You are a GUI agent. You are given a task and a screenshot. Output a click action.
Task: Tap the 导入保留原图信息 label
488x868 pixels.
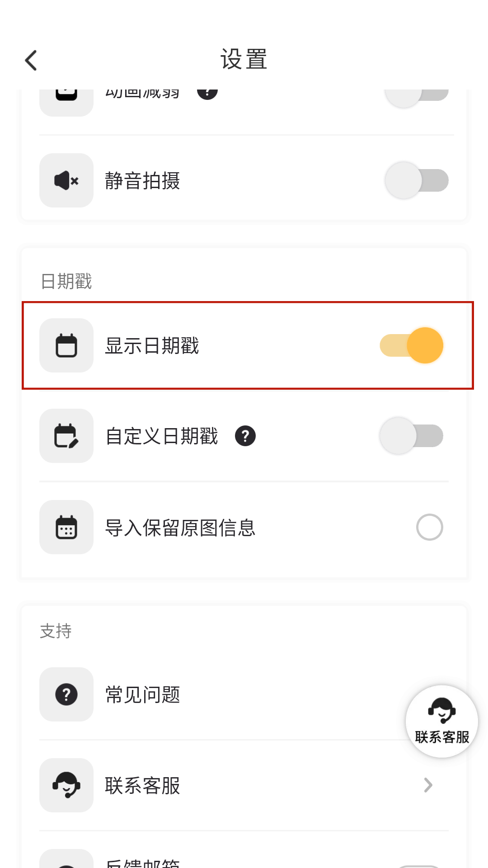(x=180, y=527)
